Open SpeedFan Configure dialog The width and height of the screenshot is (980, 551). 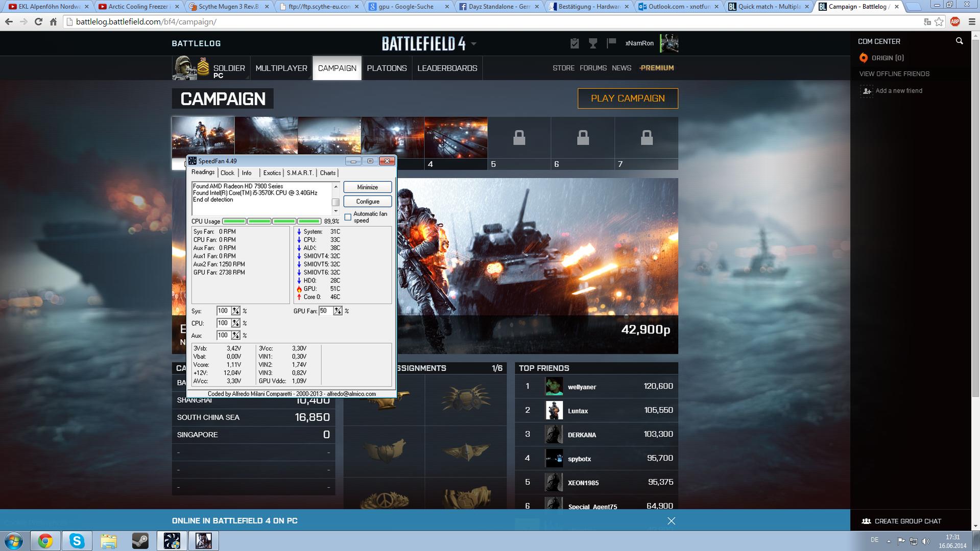click(368, 202)
